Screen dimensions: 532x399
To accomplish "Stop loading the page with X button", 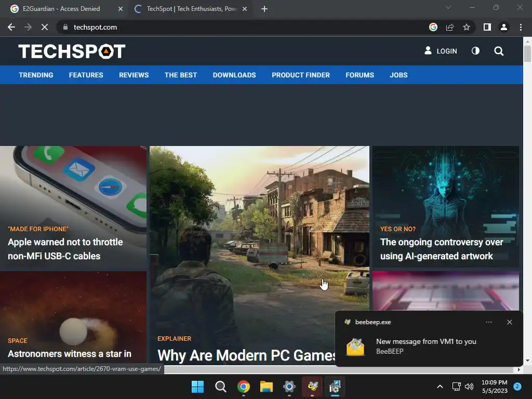I will click(x=45, y=27).
